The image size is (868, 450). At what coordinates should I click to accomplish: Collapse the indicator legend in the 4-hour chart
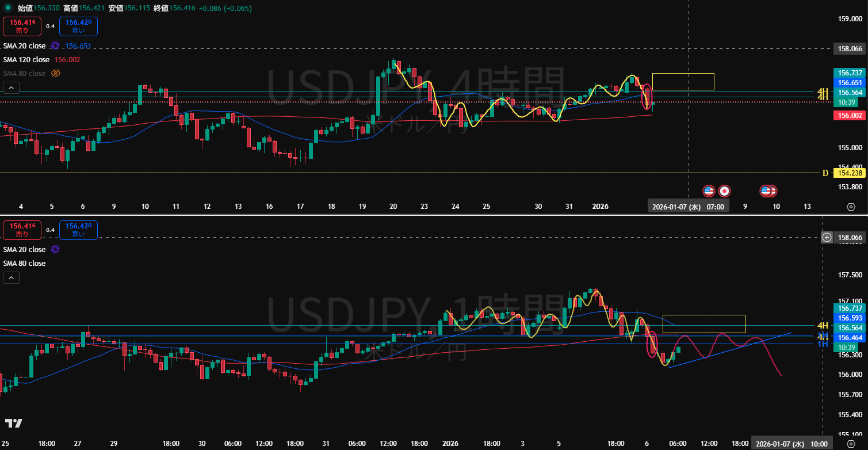pyautogui.click(x=11, y=88)
